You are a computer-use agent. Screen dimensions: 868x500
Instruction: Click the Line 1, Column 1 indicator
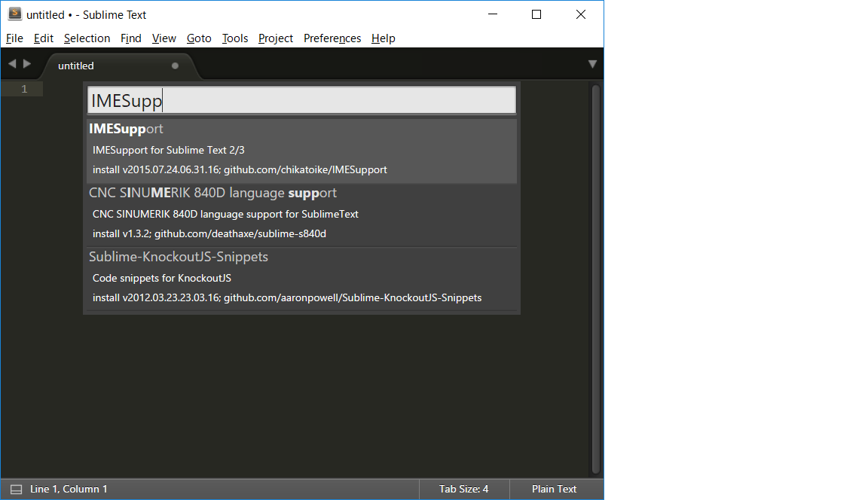point(68,489)
